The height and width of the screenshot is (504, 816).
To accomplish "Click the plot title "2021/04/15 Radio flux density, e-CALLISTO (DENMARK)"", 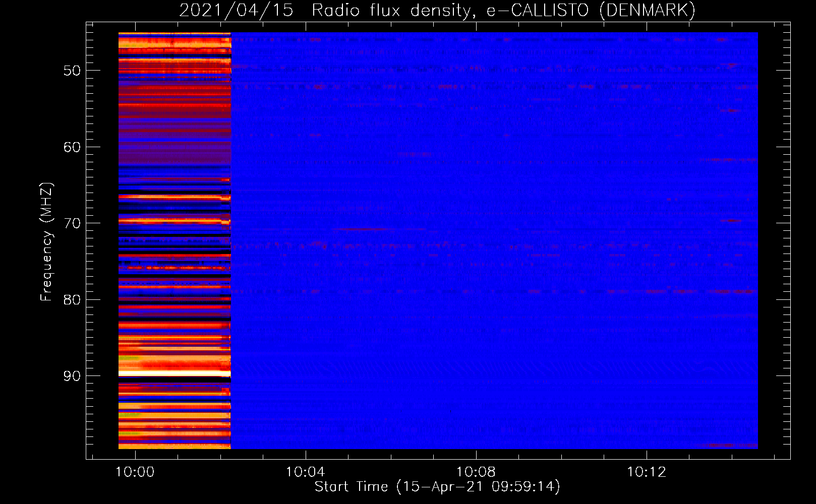I will pos(437,10).
